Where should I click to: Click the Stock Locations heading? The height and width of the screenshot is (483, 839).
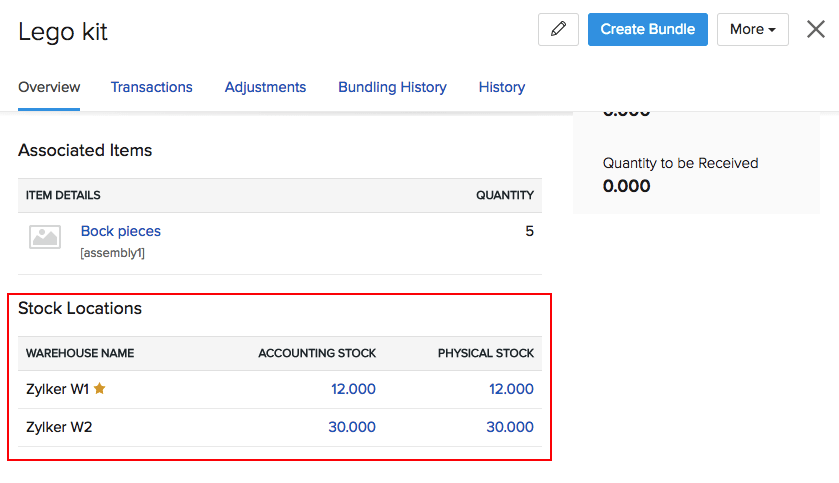point(80,309)
